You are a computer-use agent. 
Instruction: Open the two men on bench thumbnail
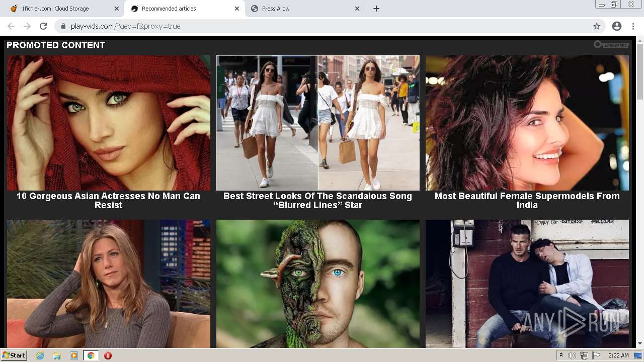coord(527,284)
